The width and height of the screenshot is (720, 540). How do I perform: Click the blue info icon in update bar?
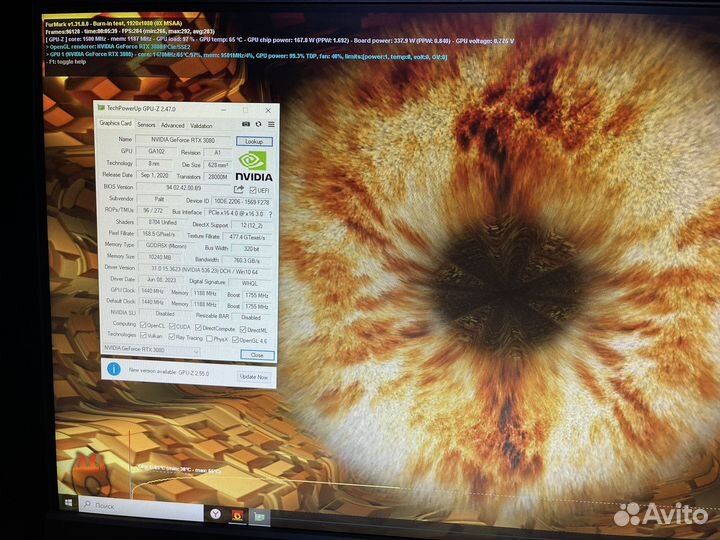113,369
